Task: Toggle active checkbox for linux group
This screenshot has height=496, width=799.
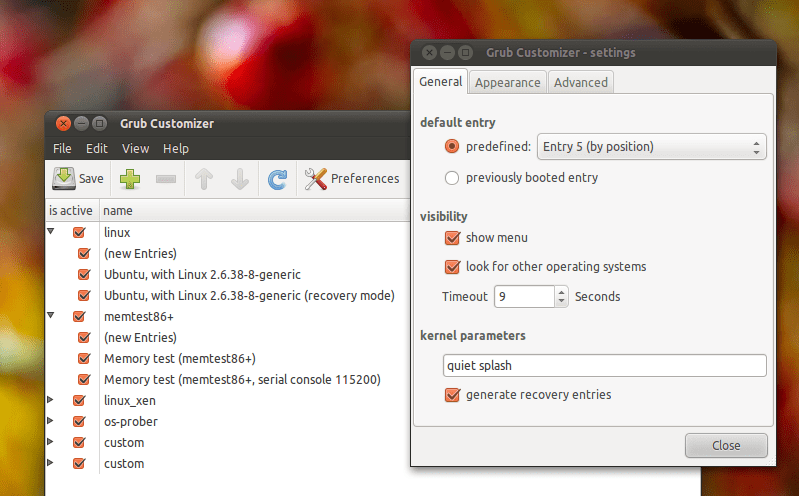Action: (79, 232)
